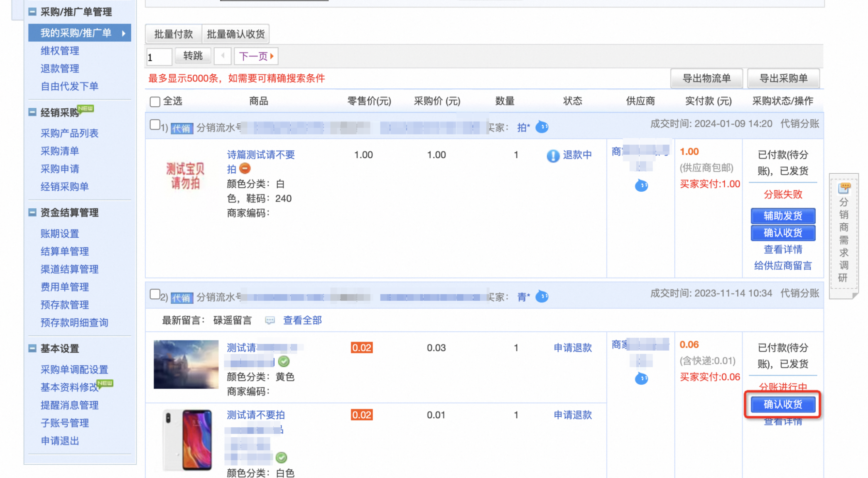Chat with buyer 拍* via Wangwang icon
The height and width of the screenshot is (478, 868).
(x=542, y=127)
